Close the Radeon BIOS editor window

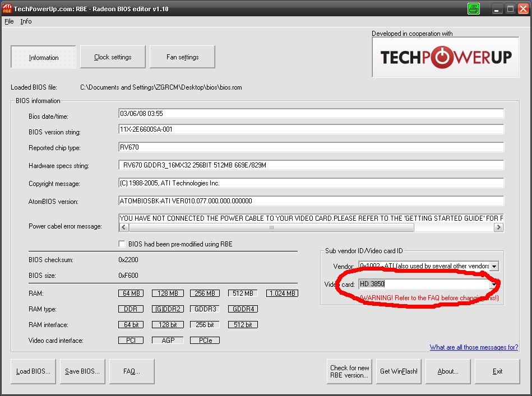(x=523, y=9)
